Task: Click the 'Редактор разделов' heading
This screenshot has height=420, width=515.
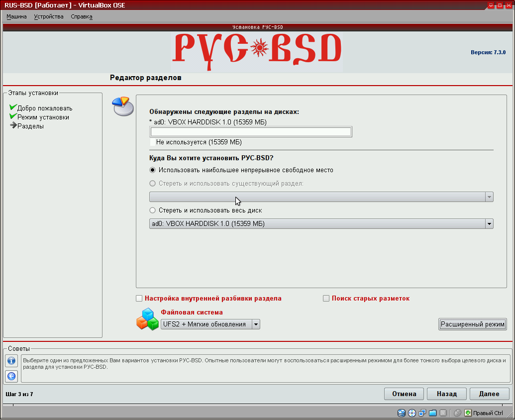Action: pyautogui.click(x=145, y=78)
